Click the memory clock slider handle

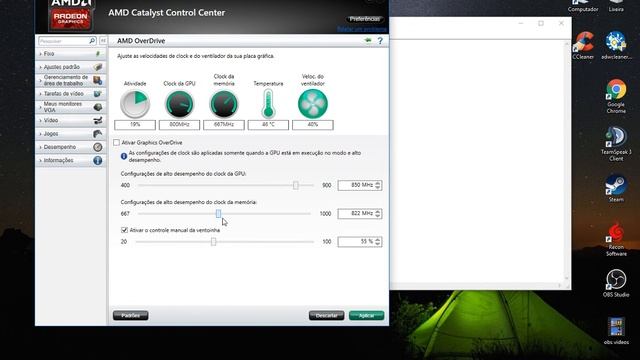[218, 213]
